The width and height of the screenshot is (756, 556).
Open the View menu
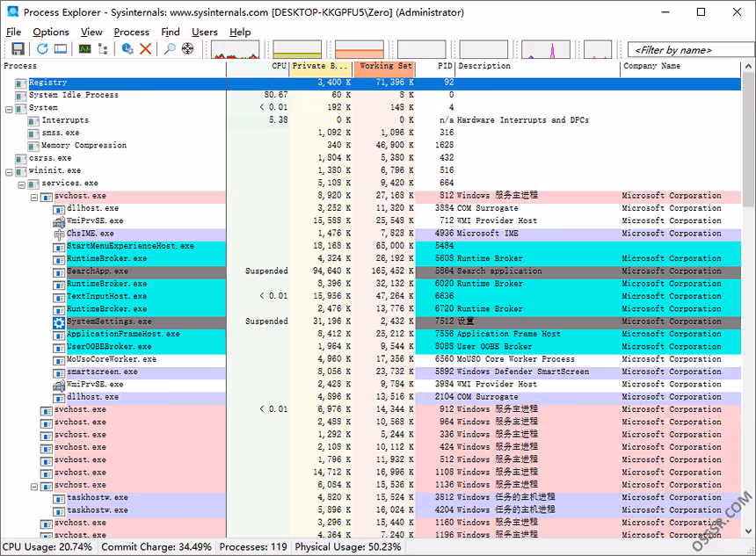91,32
